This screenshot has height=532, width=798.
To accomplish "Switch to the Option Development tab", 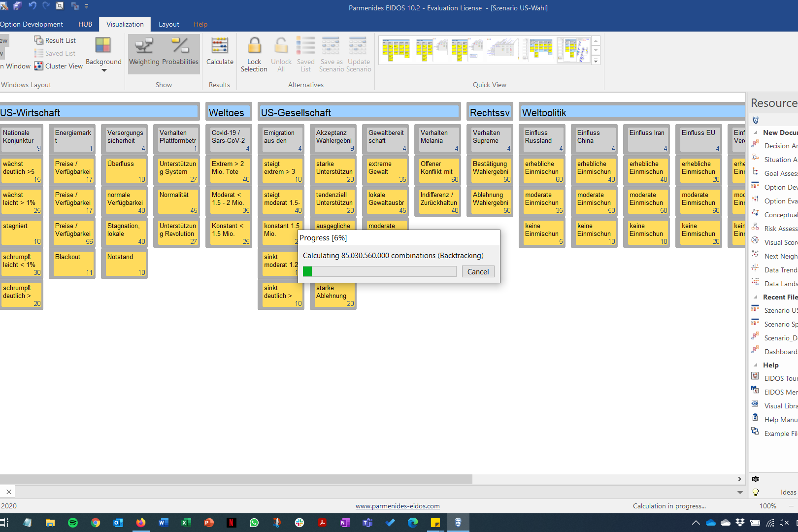I will (32, 24).
